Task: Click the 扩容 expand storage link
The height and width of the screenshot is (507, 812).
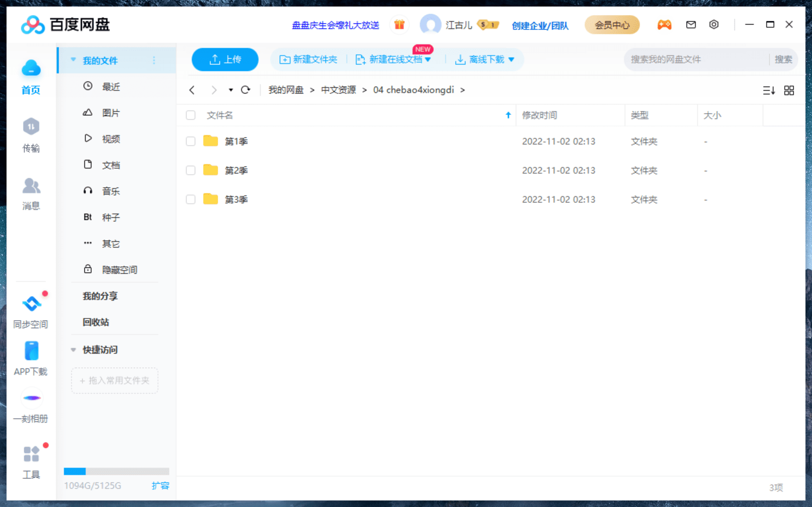Action: tap(160, 485)
